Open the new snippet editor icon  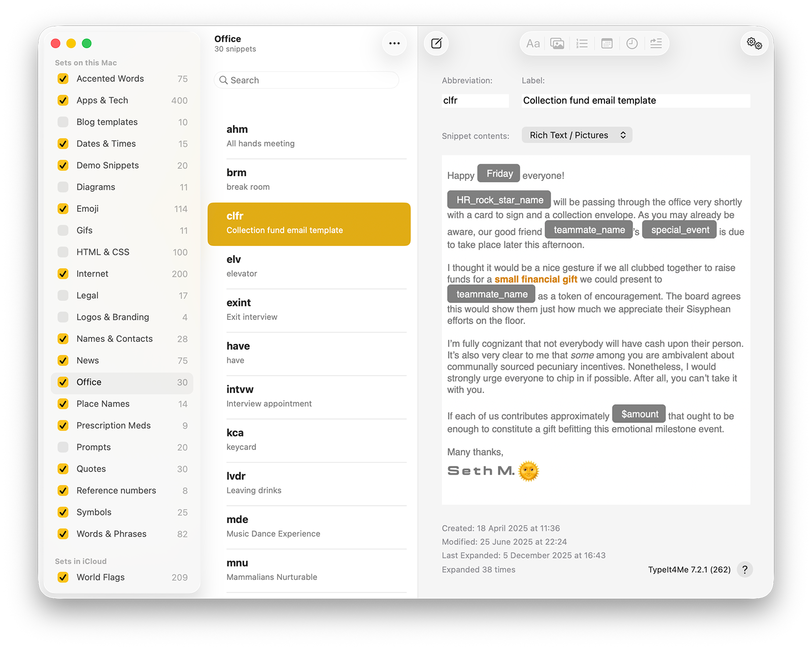[436, 43]
